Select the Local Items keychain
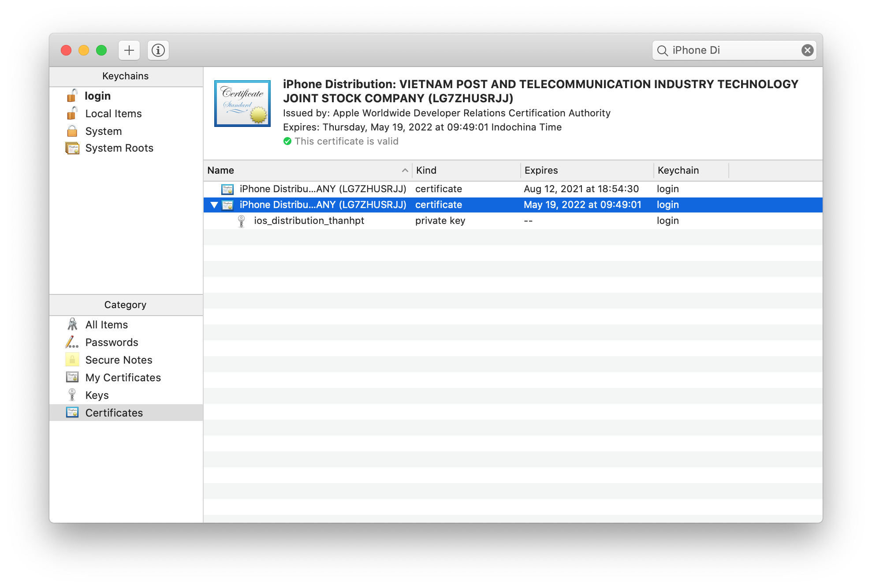The width and height of the screenshot is (872, 588). coord(113,114)
